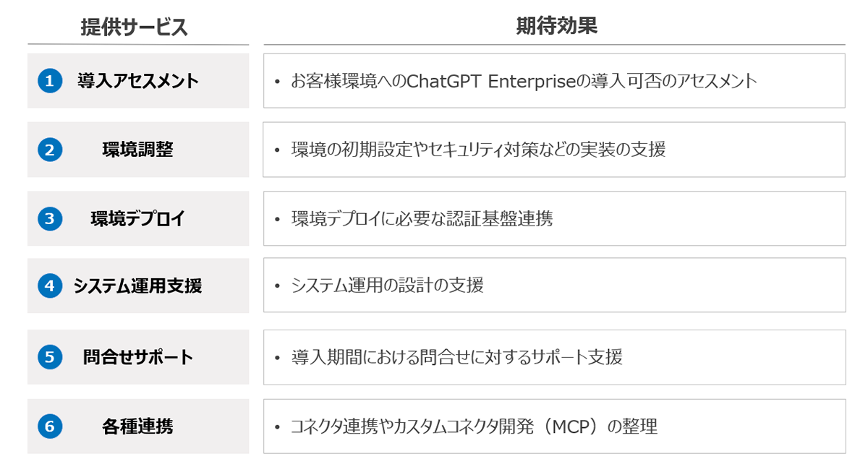
Task: Click the number 6 circle icon
Action: coord(50,426)
